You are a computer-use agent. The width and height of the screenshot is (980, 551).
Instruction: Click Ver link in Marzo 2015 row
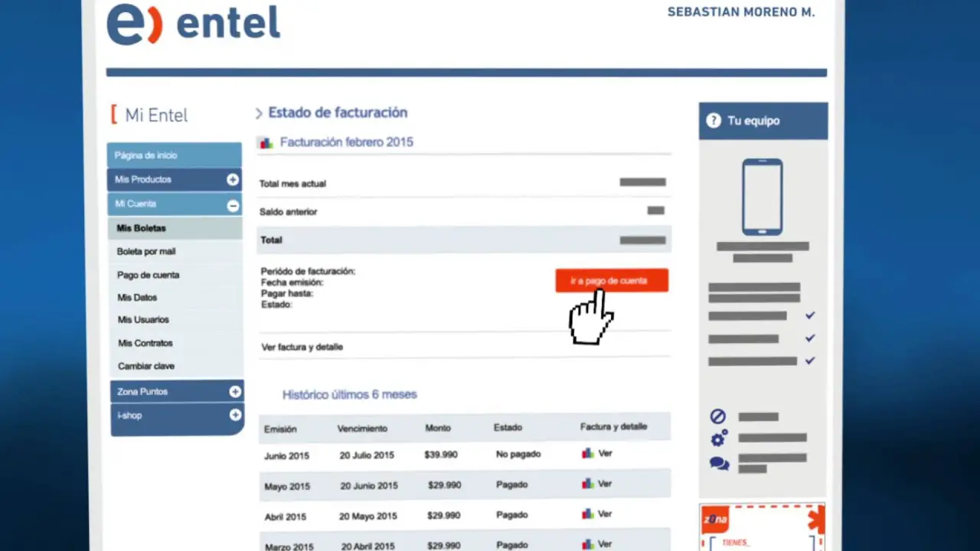(606, 544)
